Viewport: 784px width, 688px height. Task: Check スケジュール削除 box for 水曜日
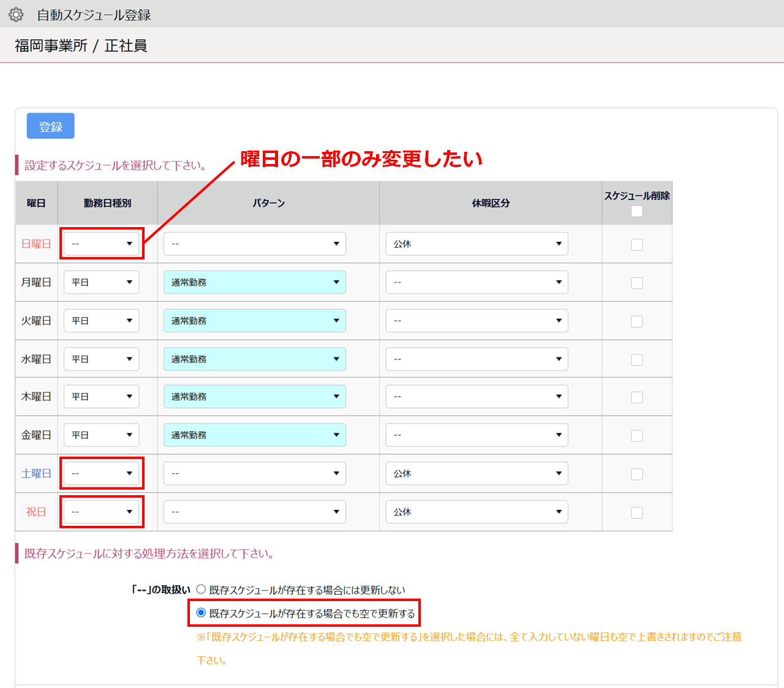(x=637, y=360)
